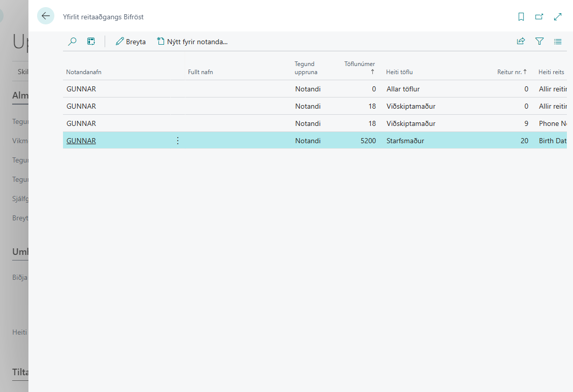Expand page with diagonal arrows icon
Viewport: 573px width, 392px height.
coord(558,17)
